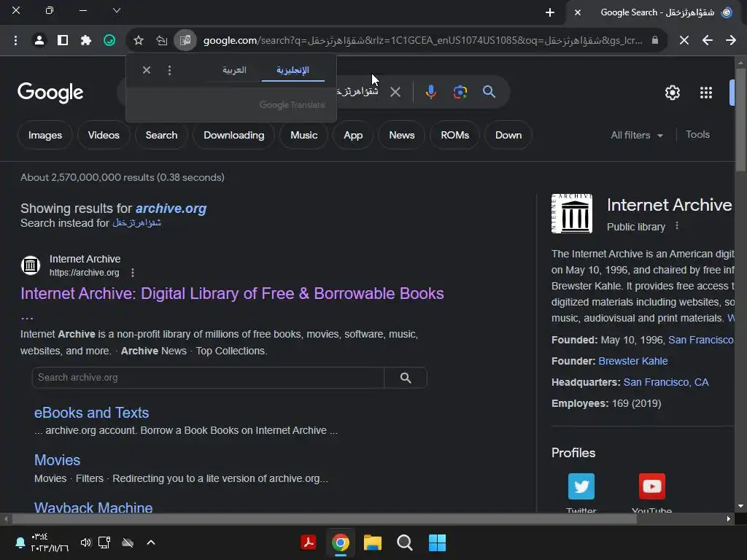This screenshot has height=560, width=747.
Task: Open the Brewster Kahle founder link
Action: click(x=632, y=361)
